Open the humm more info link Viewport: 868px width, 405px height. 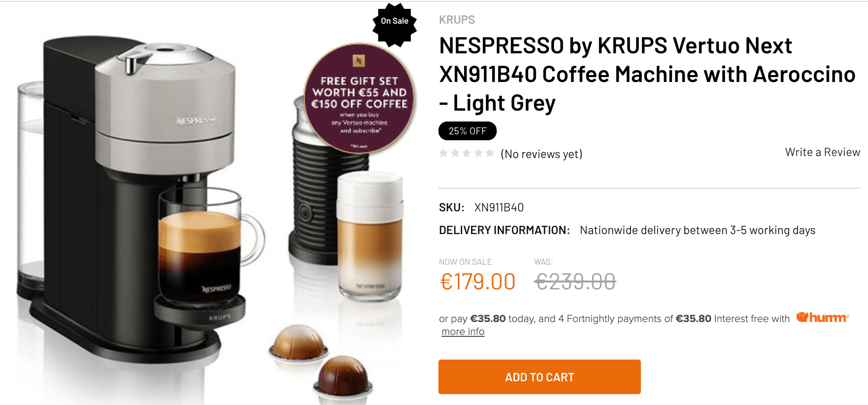[463, 331]
